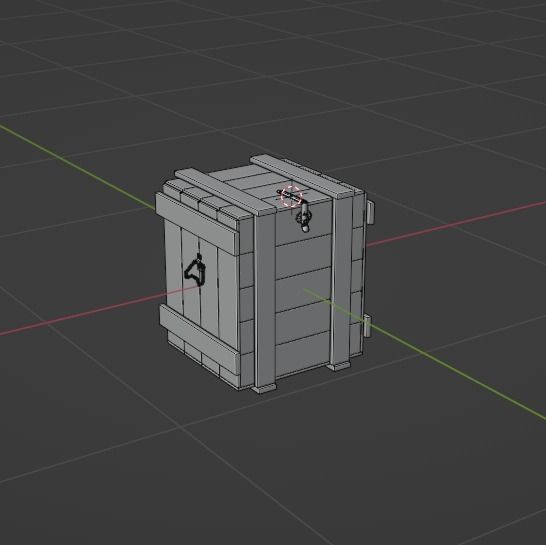Click the 3D cursor on crate lid

pyautogui.click(x=291, y=196)
